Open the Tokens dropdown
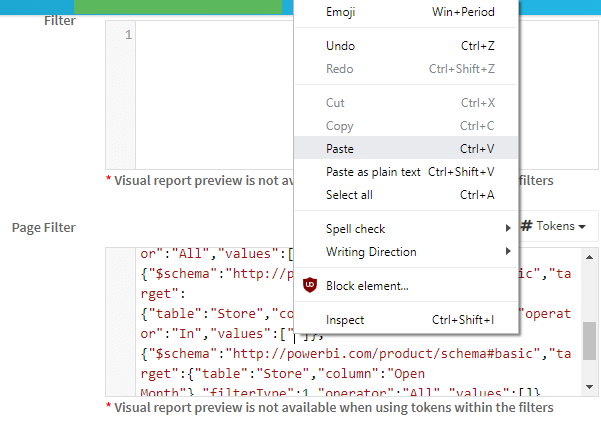Image resolution: width=601 pixels, height=426 pixels. tap(555, 226)
